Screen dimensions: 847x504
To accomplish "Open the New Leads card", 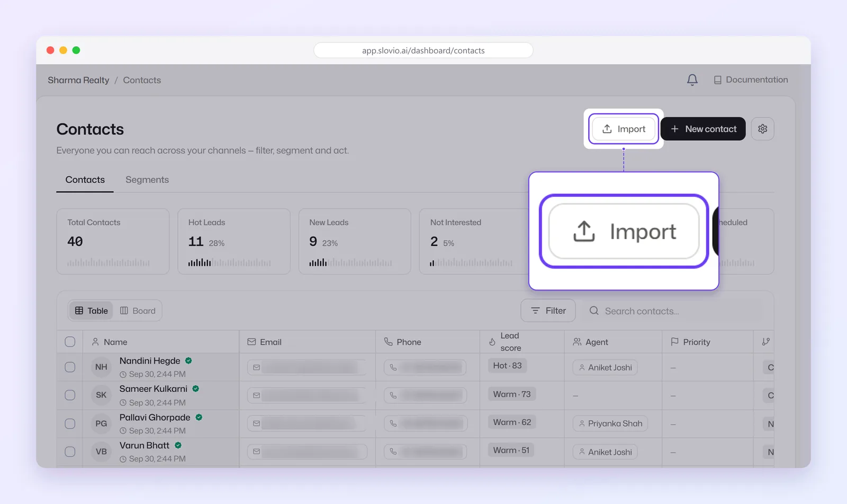I will coord(355,241).
